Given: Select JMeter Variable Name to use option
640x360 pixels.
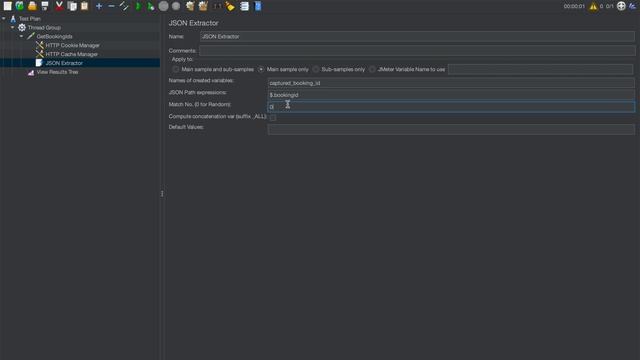Looking at the screenshot, I should coord(372,69).
